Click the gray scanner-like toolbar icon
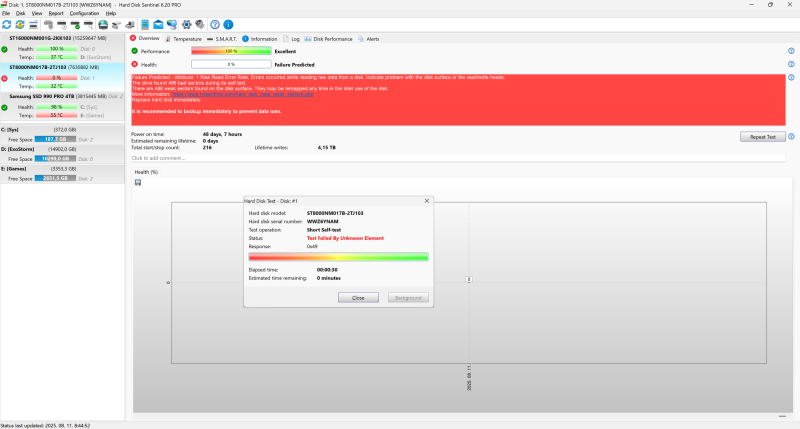This screenshot has height=429, width=800. (x=116, y=24)
